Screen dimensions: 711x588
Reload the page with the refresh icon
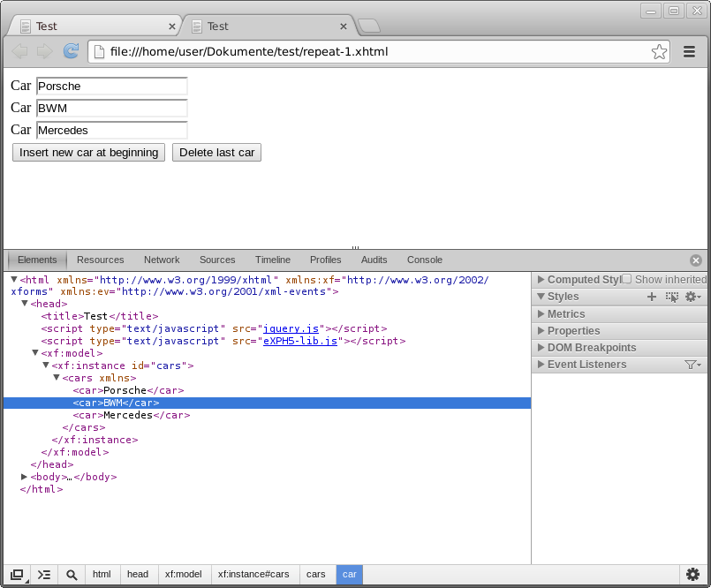click(x=71, y=51)
